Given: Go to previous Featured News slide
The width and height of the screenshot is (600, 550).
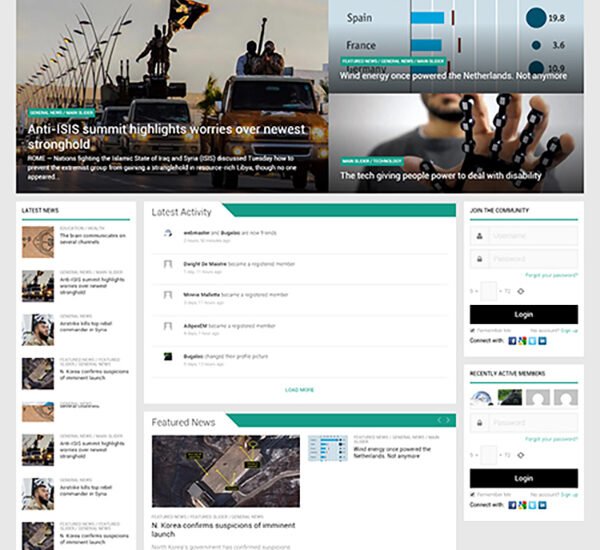Looking at the screenshot, I should tap(437, 420).
